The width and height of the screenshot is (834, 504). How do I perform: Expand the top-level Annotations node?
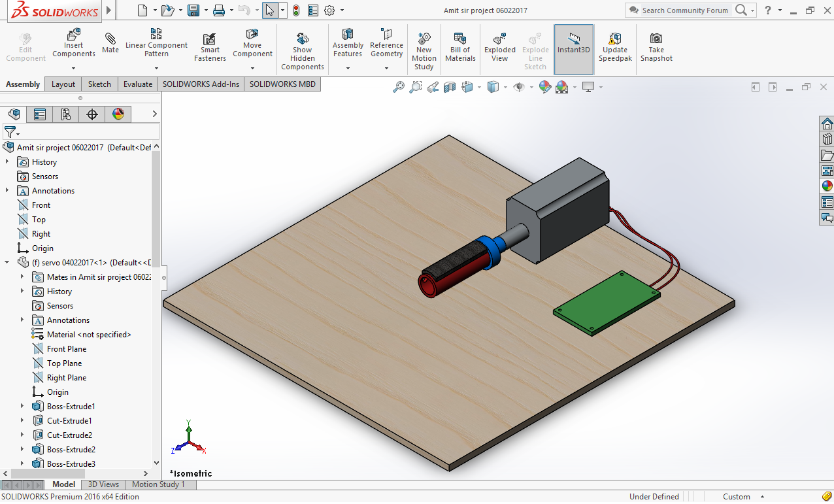pos(7,190)
